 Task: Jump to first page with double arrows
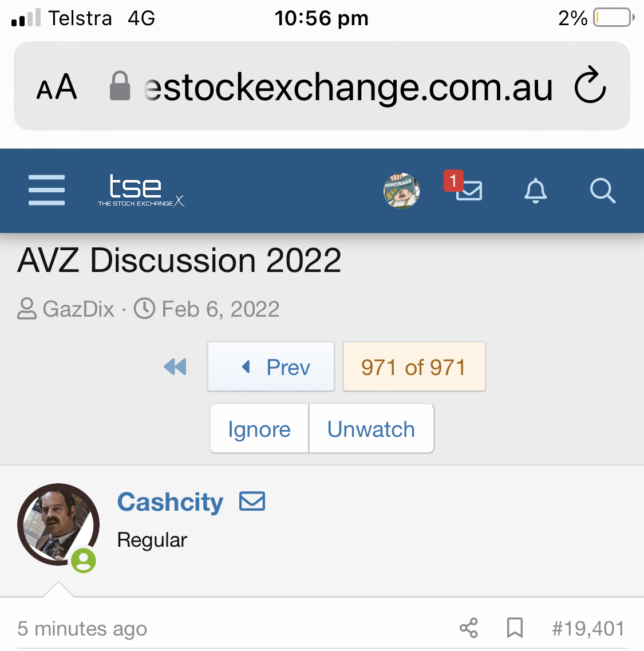175,367
